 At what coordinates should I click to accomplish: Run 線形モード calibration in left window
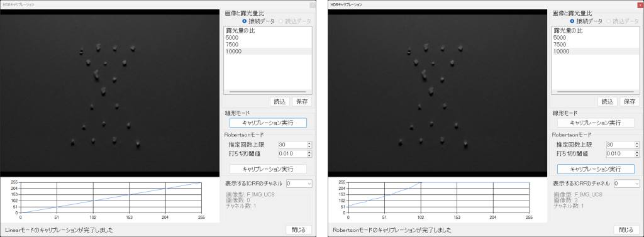268,123
